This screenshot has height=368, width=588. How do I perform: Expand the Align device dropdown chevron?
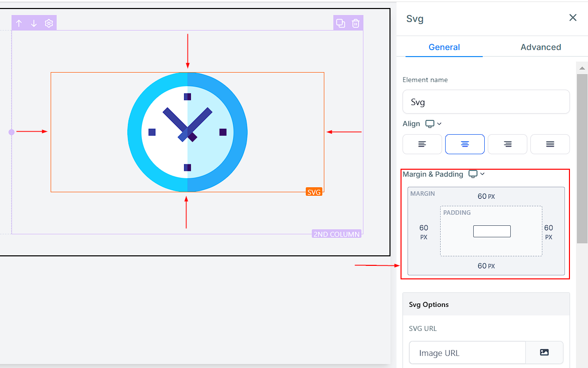click(440, 124)
